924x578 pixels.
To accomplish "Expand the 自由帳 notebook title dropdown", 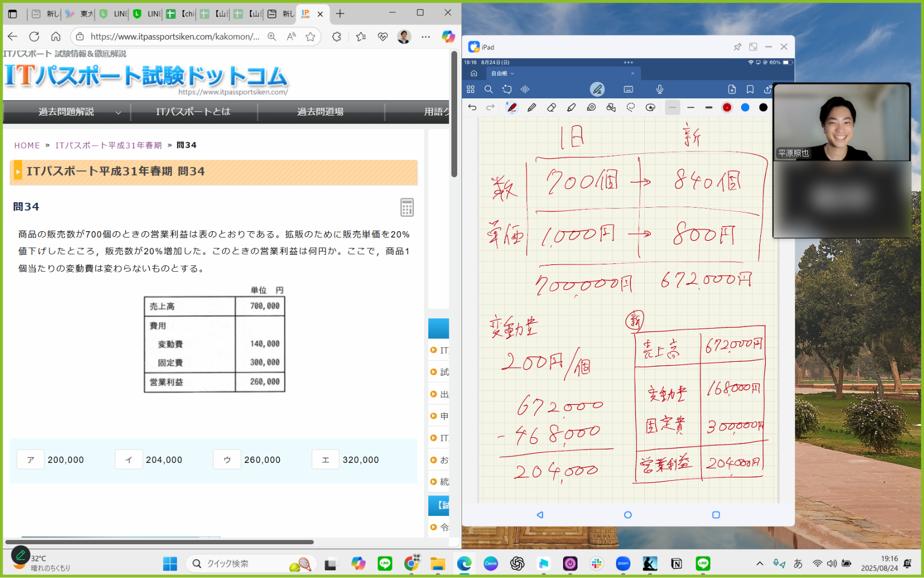I will click(502, 73).
